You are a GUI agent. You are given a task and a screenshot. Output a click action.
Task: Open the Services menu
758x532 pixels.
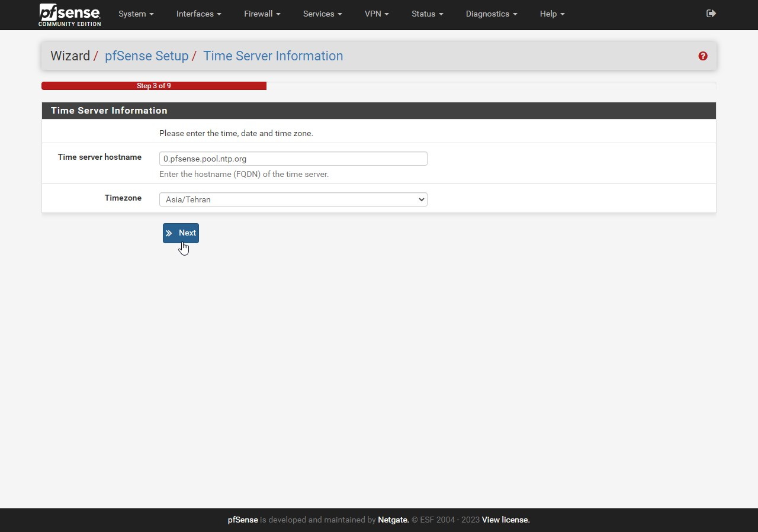pos(322,14)
